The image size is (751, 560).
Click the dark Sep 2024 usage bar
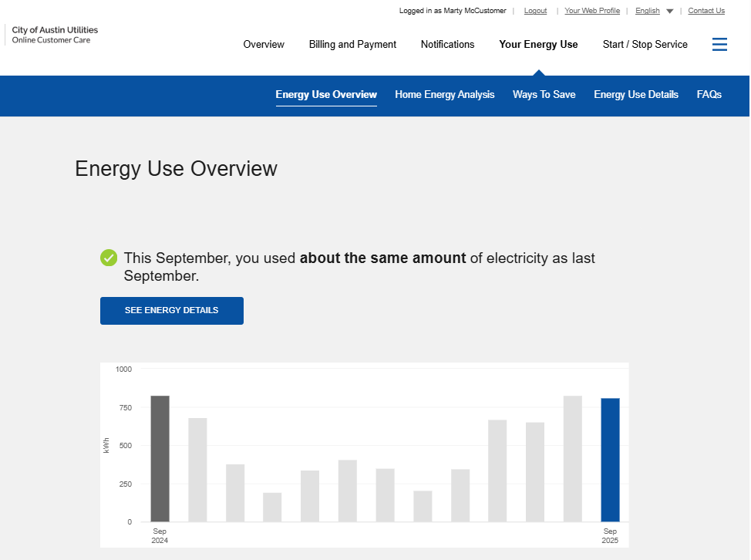click(159, 459)
